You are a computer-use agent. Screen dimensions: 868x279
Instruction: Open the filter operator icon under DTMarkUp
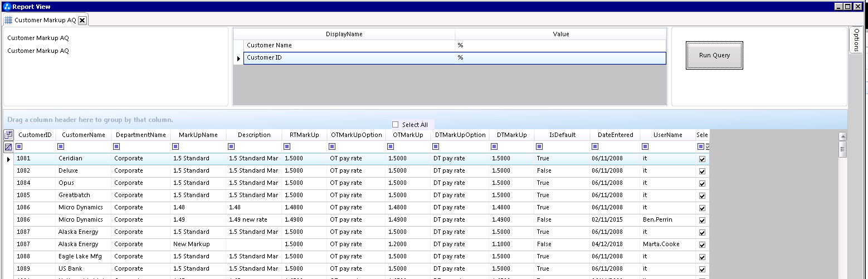(x=494, y=146)
